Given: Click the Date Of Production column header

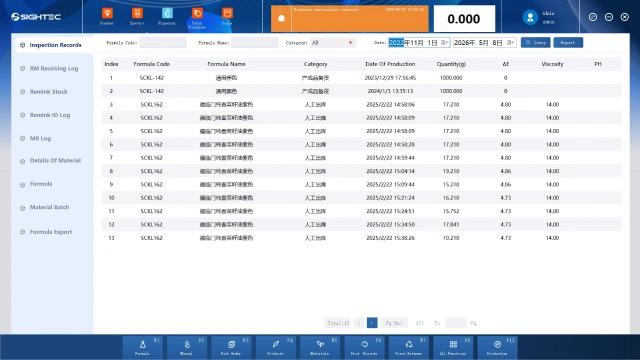Looking at the screenshot, I should pyautogui.click(x=390, y=64).
